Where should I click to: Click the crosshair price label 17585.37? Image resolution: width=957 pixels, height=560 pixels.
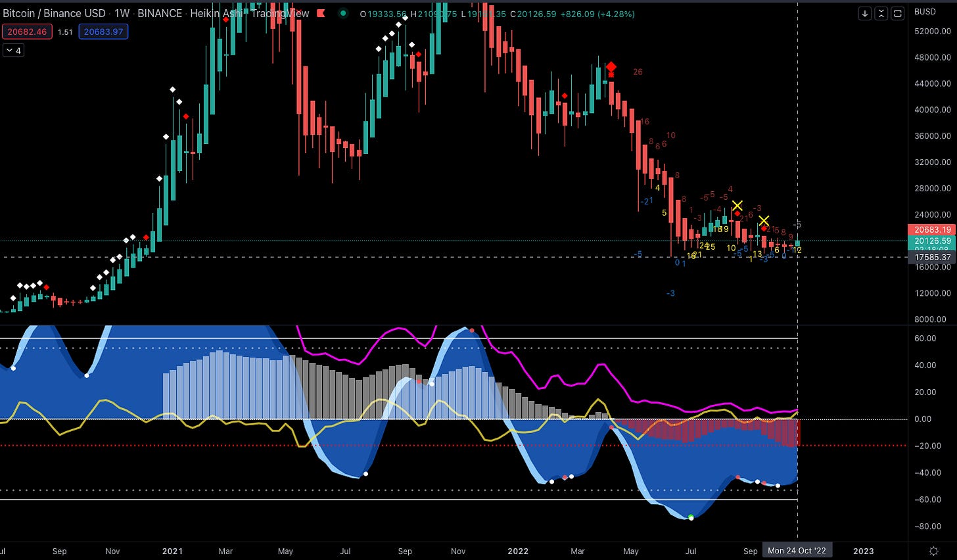(933, 257)
